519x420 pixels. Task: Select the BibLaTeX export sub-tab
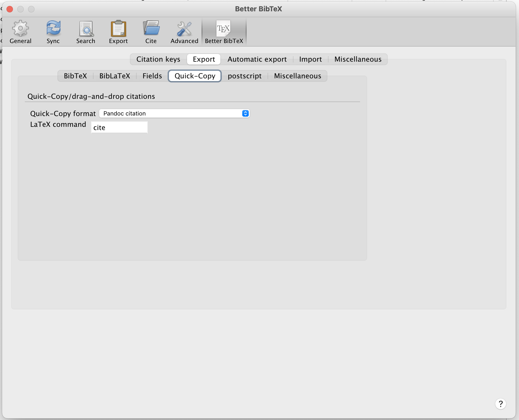tap(115, 76)
